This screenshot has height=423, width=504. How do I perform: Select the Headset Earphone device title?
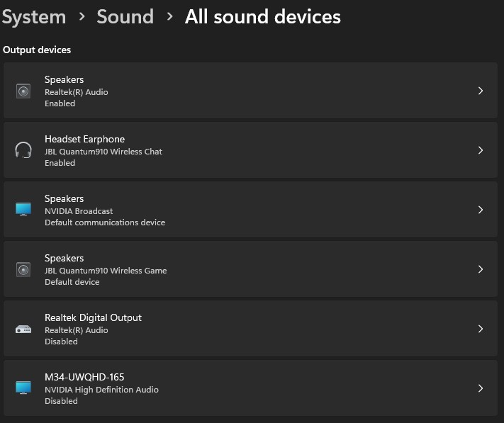pos(84,139)
